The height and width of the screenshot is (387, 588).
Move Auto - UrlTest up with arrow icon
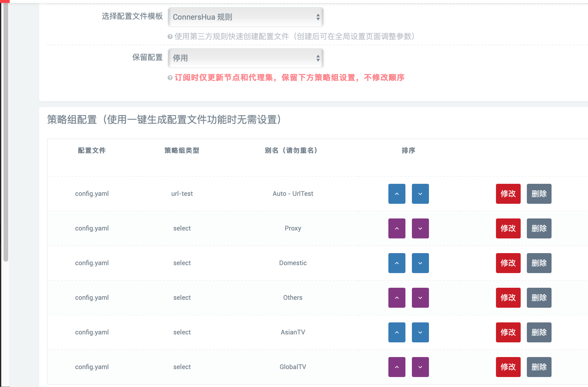tap(397, 194)
